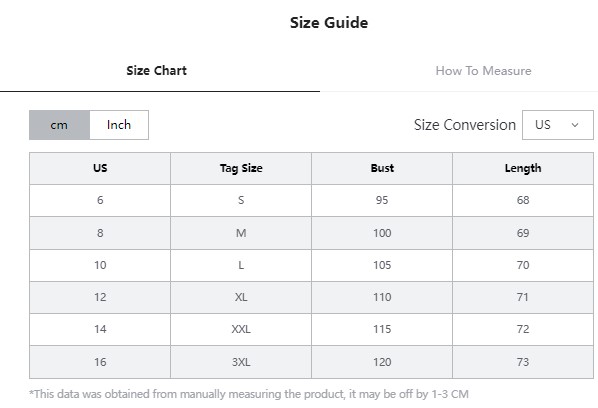Click the Length column header
The width and height of the screenshot is (598, 408).
point(523,169)
